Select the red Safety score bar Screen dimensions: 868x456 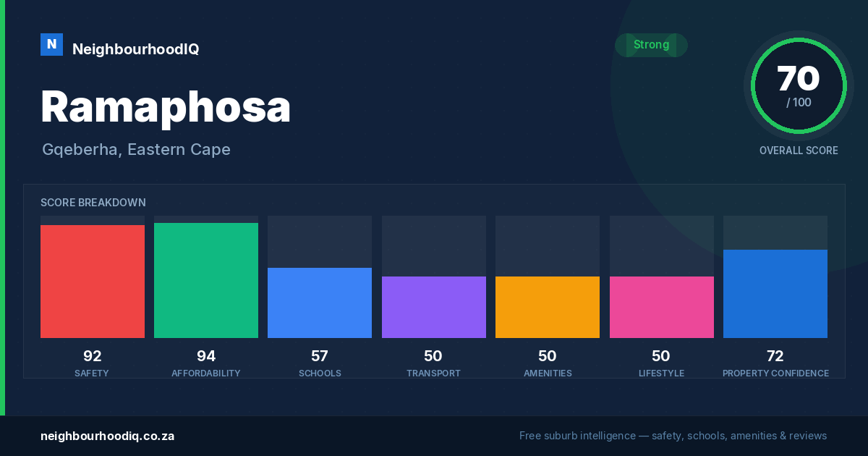click(93, 282)
